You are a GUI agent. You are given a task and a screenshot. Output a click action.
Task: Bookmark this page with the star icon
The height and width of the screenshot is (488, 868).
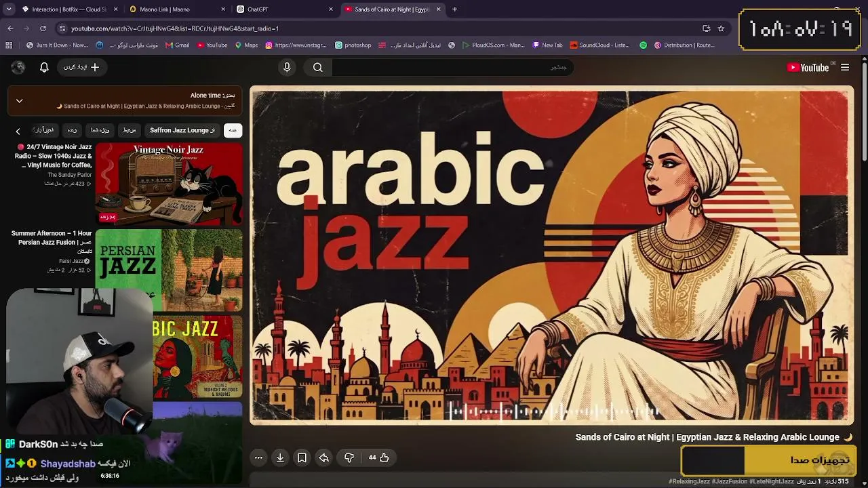(721, 28)
